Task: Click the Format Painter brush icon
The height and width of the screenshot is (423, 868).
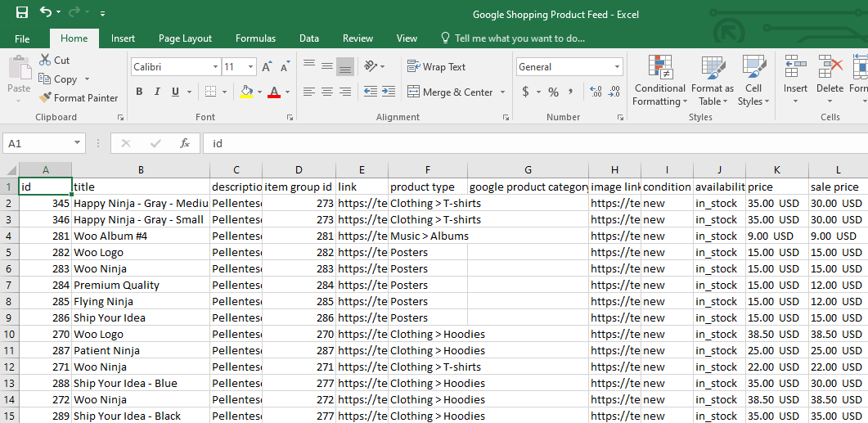Action: pyautogui.click(x=46, y=98)
